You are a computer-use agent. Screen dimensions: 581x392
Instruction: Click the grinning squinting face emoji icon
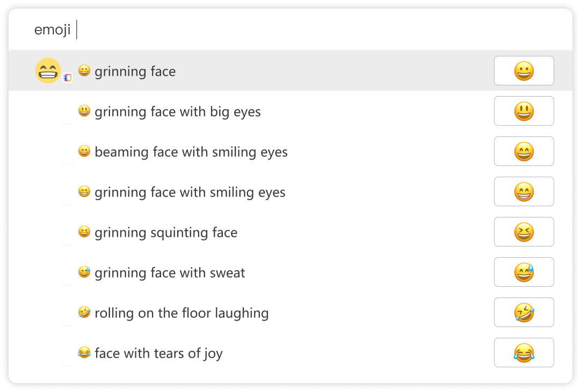(x=84, y=231)
